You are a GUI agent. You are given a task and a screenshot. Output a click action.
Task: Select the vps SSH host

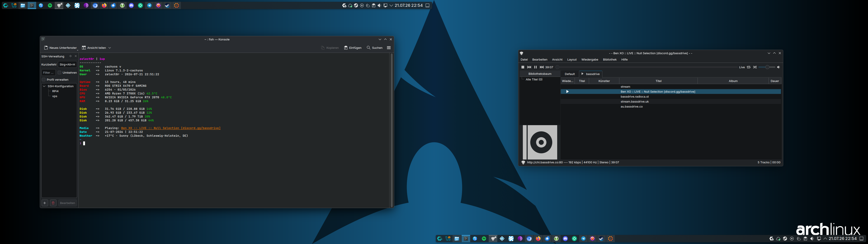[x=54, y=96]
